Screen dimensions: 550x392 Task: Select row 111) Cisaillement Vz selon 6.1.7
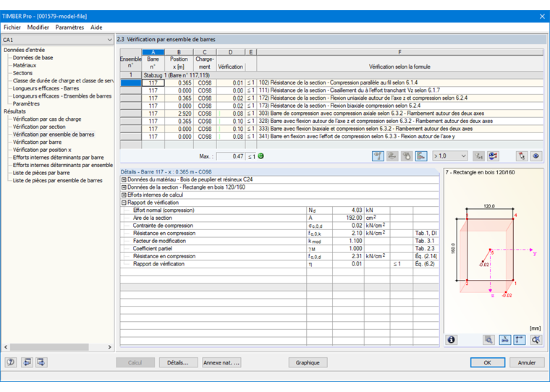[332, 90]
